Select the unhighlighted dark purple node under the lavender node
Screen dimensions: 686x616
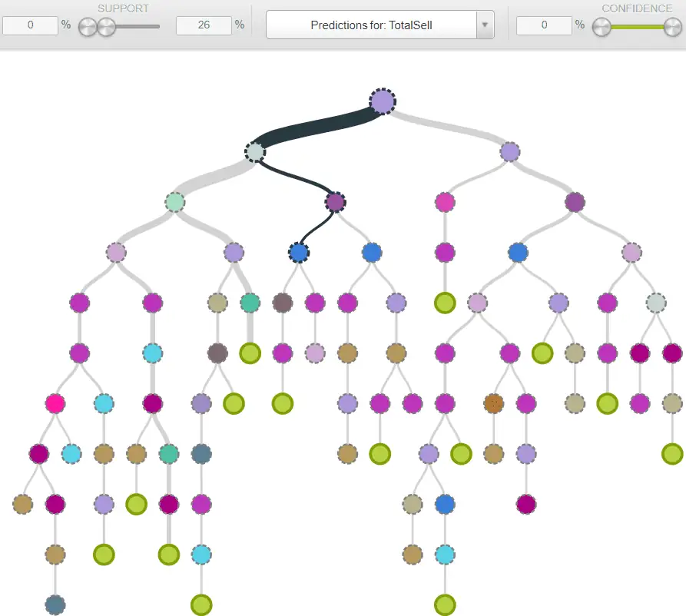tap(575, 202)
